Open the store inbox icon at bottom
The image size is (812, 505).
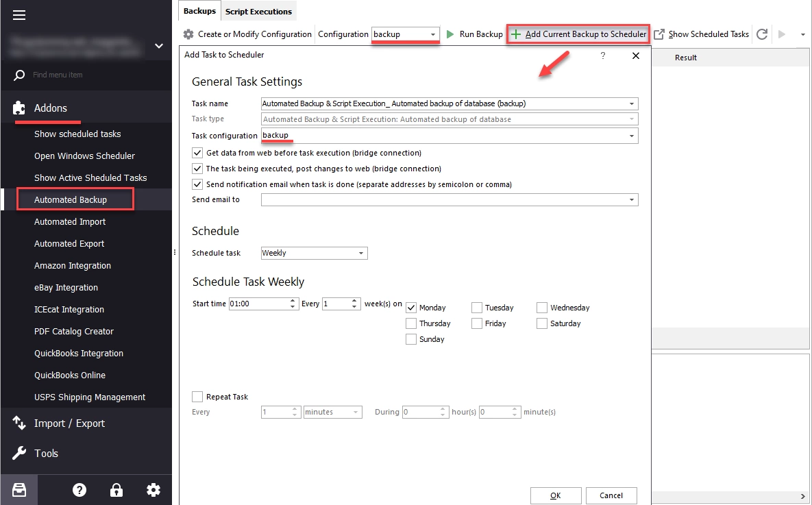(19, 490)
